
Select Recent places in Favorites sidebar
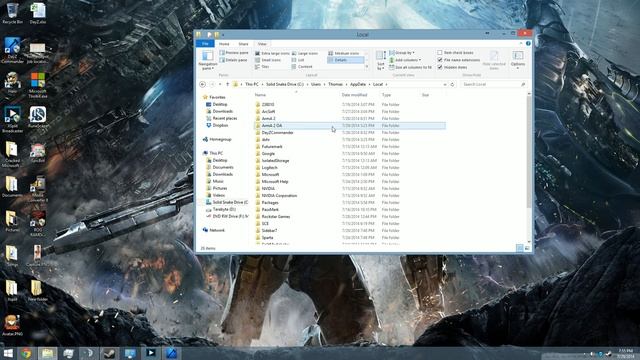click(222, 118)
